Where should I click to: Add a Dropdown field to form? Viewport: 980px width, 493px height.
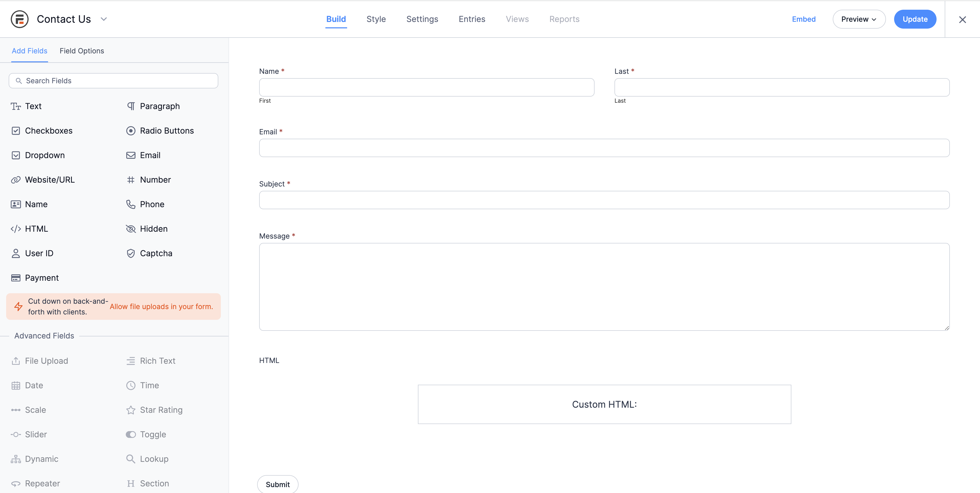(x=44, y=155)
